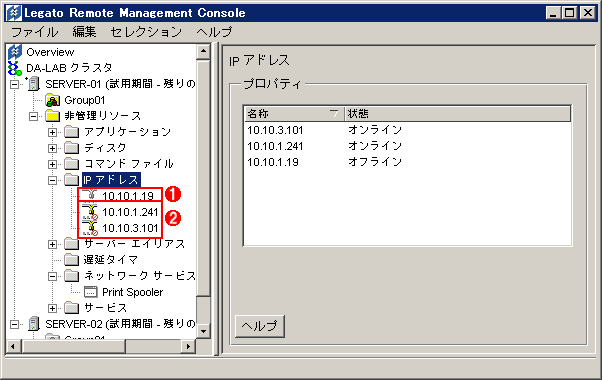Click the network icon beside 10.10.3.101
Screen dimensions: 602x380
coord(90,228)
